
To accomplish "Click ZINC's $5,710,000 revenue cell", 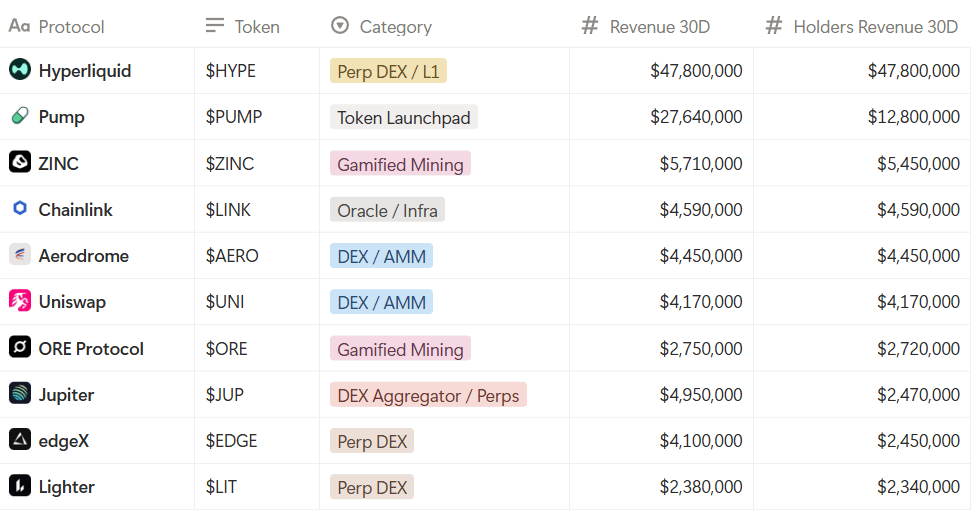I will pyautogui.click(x=661, y=163).
